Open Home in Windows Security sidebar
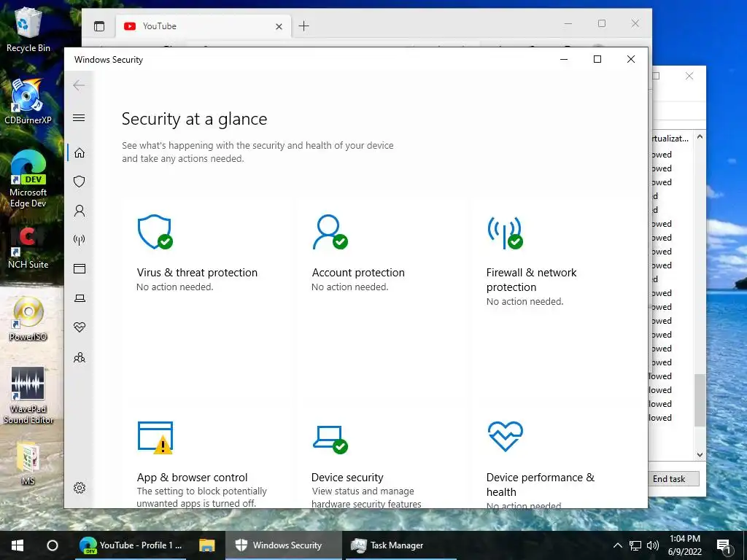Image resolution: width=747 pixels, height=560 pixels. click(x=80, y=152)
